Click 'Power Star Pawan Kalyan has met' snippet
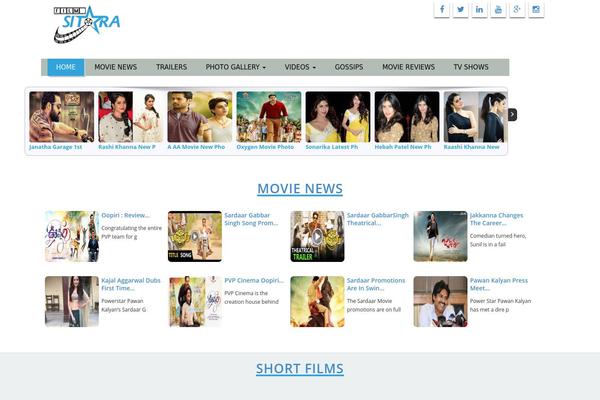This screenshot has width=600, height=400. (500, 305)
